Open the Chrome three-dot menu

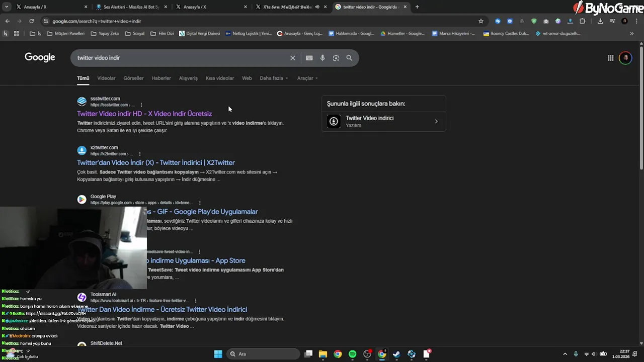(x=636, y=21)
